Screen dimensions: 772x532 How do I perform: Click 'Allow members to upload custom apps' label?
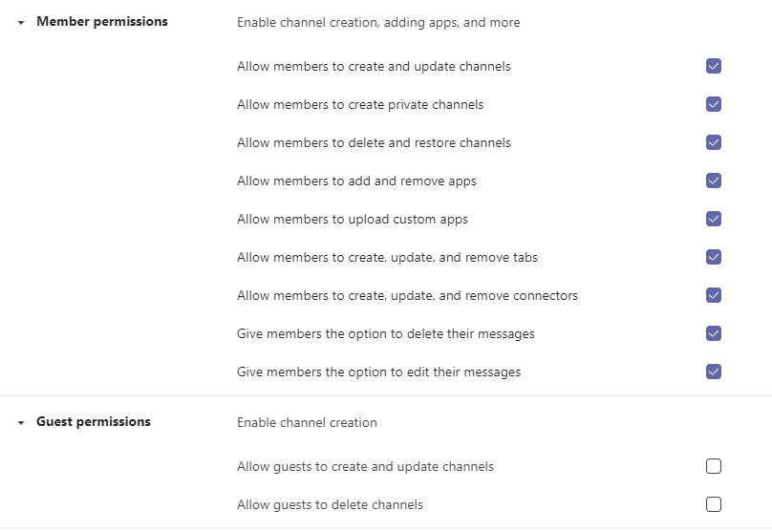(352, 219)
